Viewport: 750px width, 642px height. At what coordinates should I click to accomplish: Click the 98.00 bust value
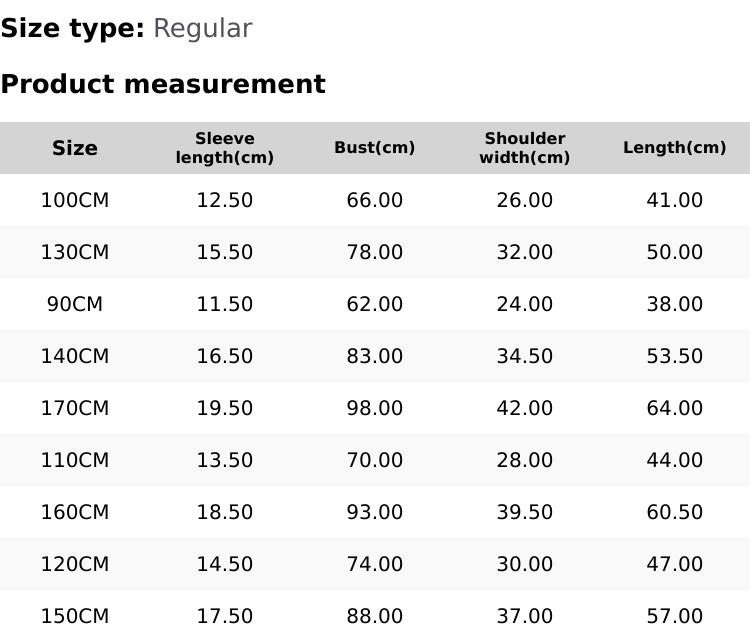pos(375,408)
